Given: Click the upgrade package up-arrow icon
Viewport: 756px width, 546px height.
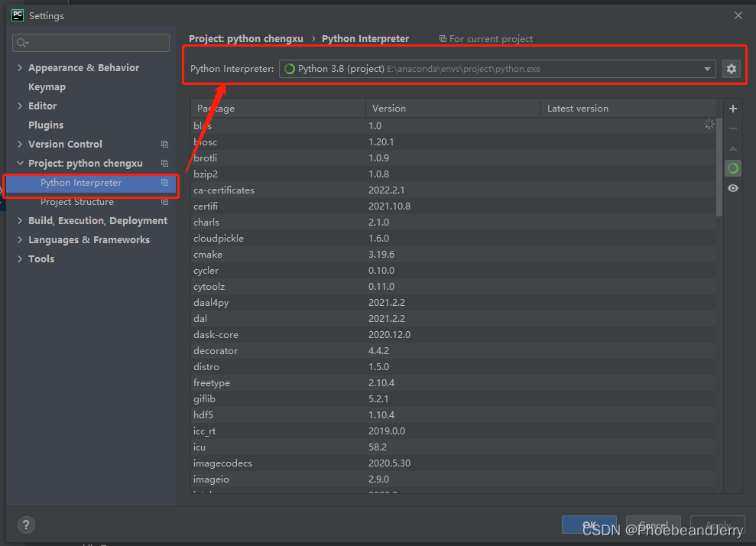Looking at the screenshot, I should click(x=733, y=148).
